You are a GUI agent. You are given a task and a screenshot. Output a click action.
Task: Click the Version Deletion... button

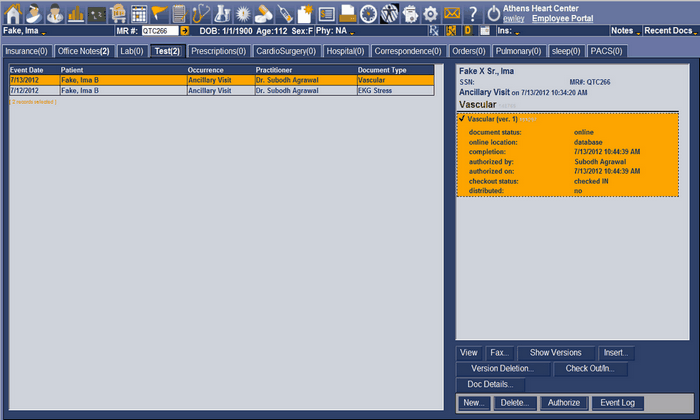click(503, 369)
